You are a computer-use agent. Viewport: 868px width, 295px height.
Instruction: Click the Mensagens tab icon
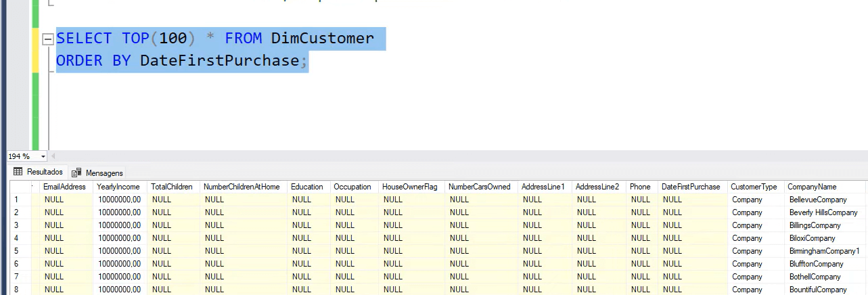tap(76, 173)
